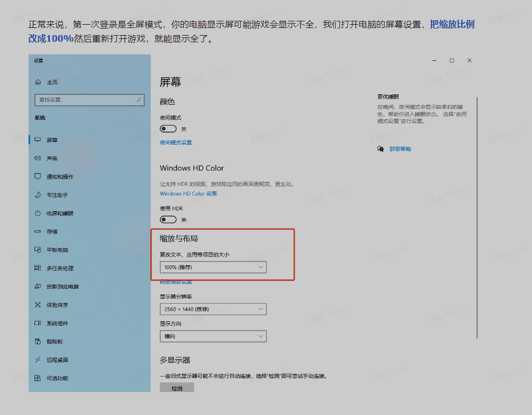Click the Get help (获取帮助) chat icon

[381, 149]
